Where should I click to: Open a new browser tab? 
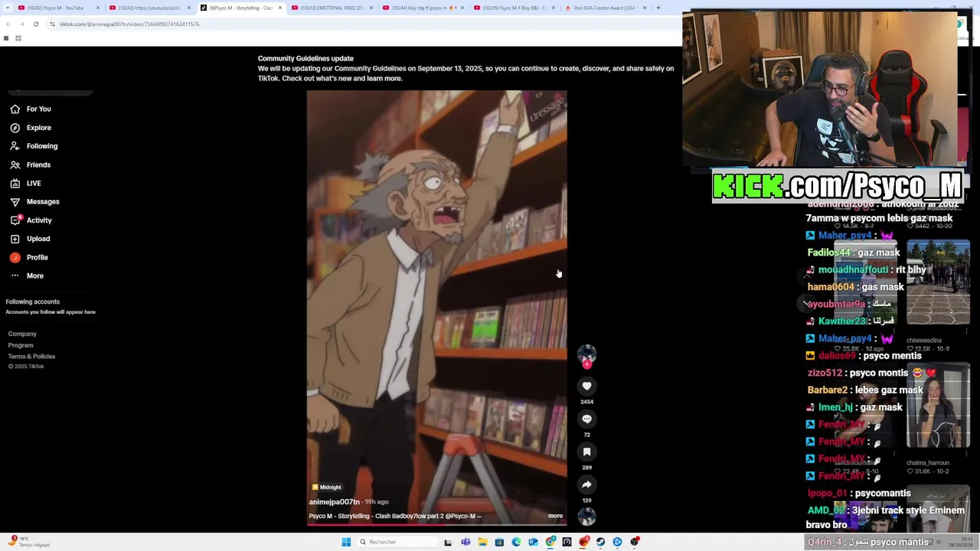pyautogui.click(x=658, y=8)
